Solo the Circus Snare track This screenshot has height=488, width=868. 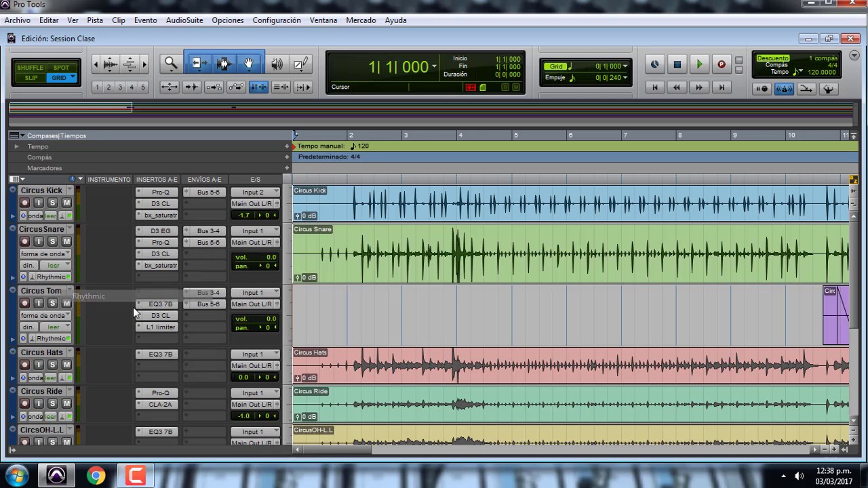pyautogui.click(x=52, y=241)
